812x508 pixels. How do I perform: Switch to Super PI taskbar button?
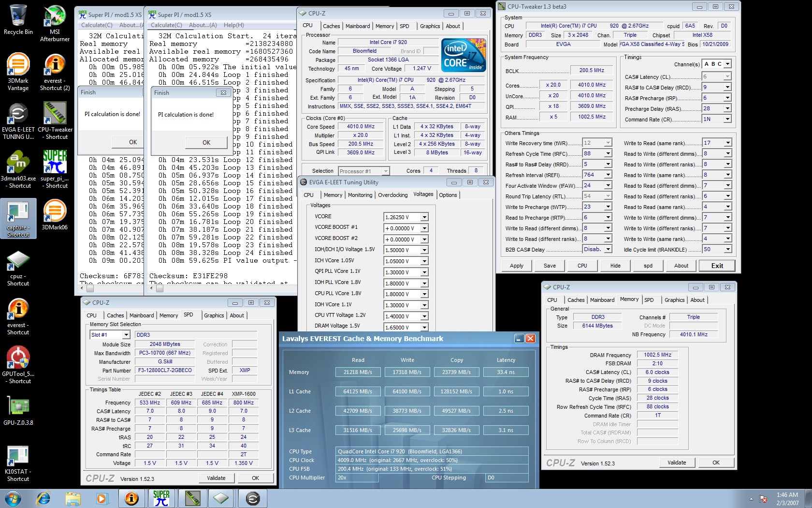pyautogui.click(x=161, y=498)
